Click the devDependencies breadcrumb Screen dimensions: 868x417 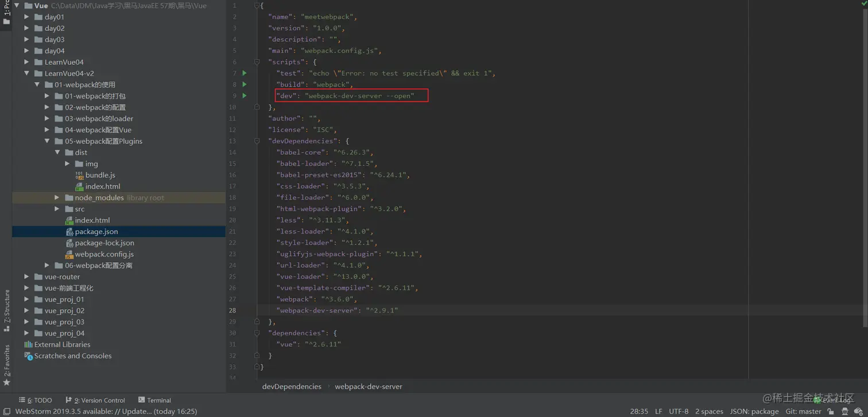[292, 387]
